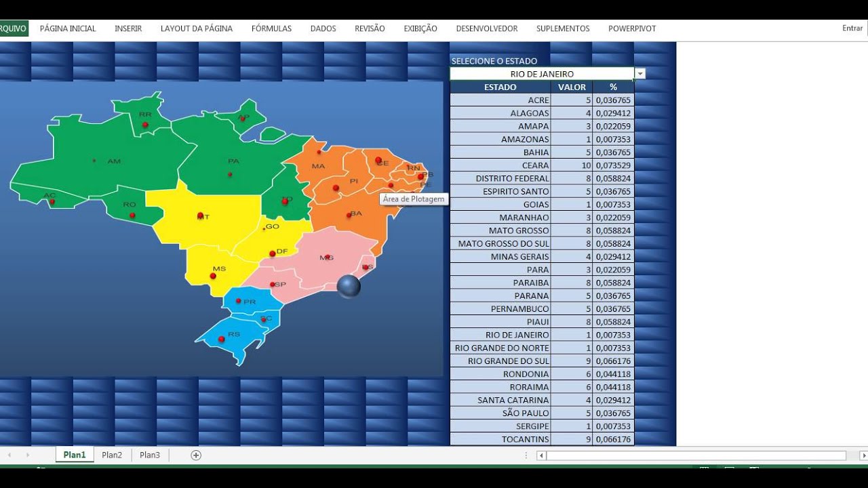Viewport: 868px width, 488px height.
Task: Select CEARA's percent cell 0,073529
Action: pyautogui.click(x=613, y=165)
